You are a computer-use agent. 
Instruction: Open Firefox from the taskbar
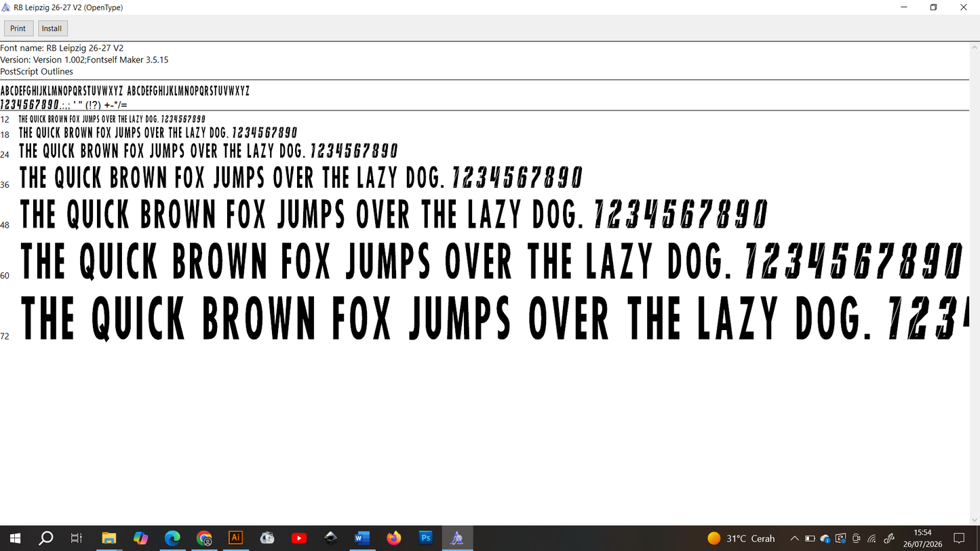tap(394, 538)
